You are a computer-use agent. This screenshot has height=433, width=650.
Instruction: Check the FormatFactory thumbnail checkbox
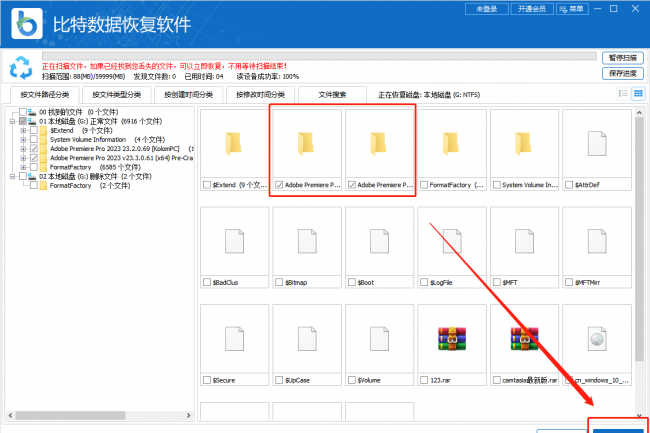[x=424, y=185]
